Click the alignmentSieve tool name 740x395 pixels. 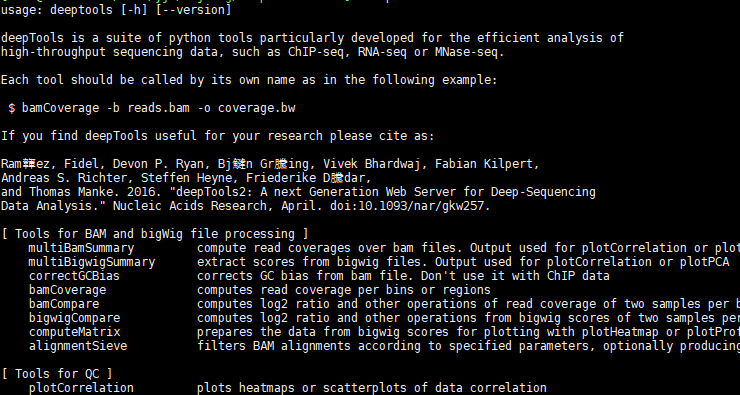[78, 346]
